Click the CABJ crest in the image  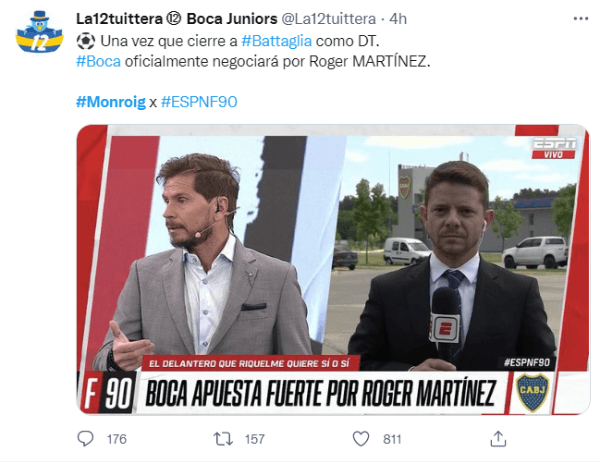pyautogui.click(x=532, y=392)
